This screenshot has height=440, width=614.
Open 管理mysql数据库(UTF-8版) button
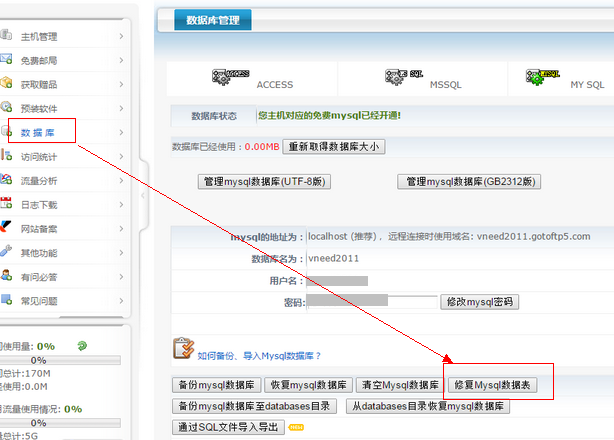click(x=265, y=182)
